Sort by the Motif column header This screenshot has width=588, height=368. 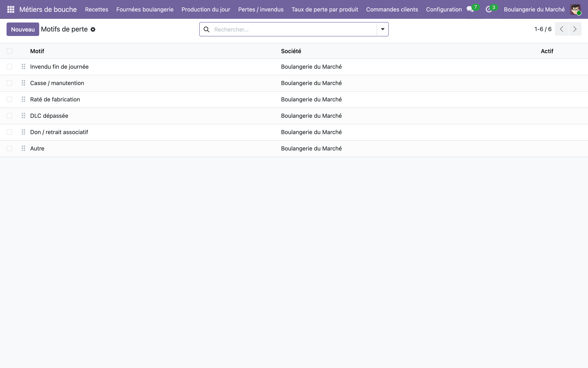(x=37, y=51)
